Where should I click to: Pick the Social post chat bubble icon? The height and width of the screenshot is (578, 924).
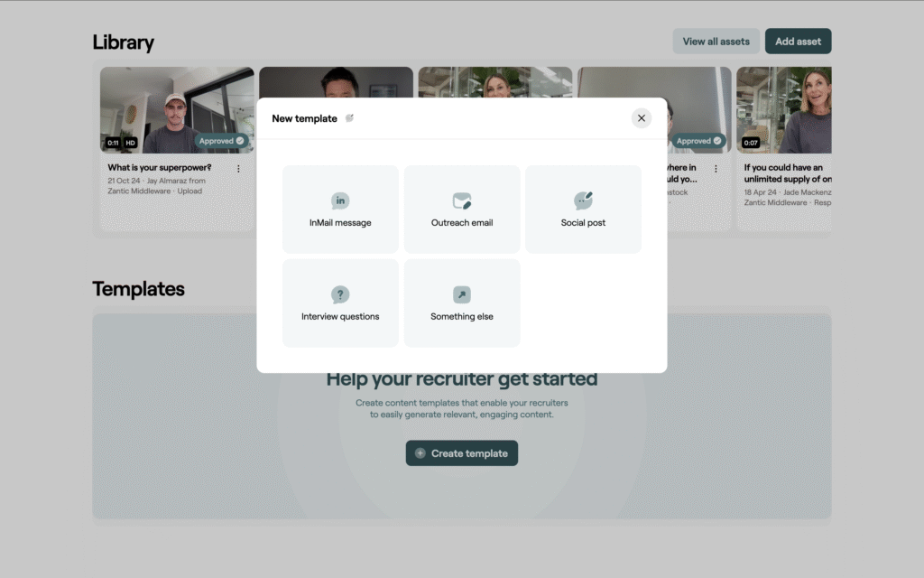[583, 200]
